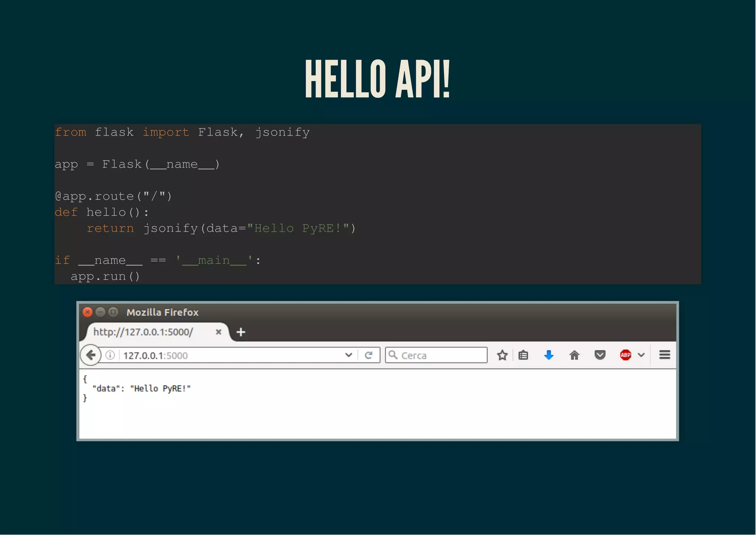Click the Mozilla Firefox window title
Screen dimensions: 756x535
tap(162, 312)
